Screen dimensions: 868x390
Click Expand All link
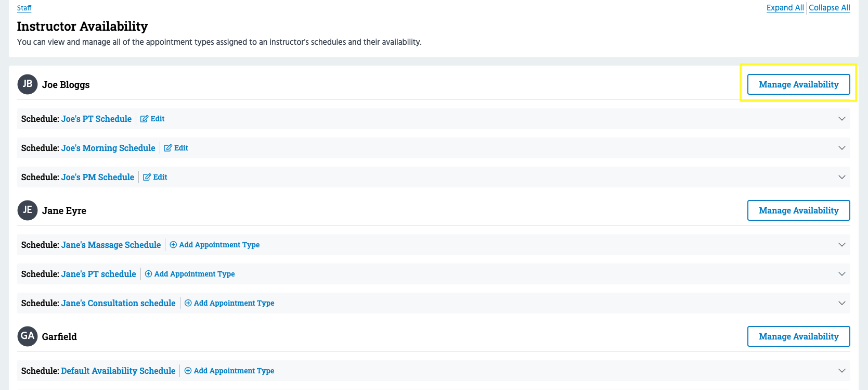pos(785,8)
